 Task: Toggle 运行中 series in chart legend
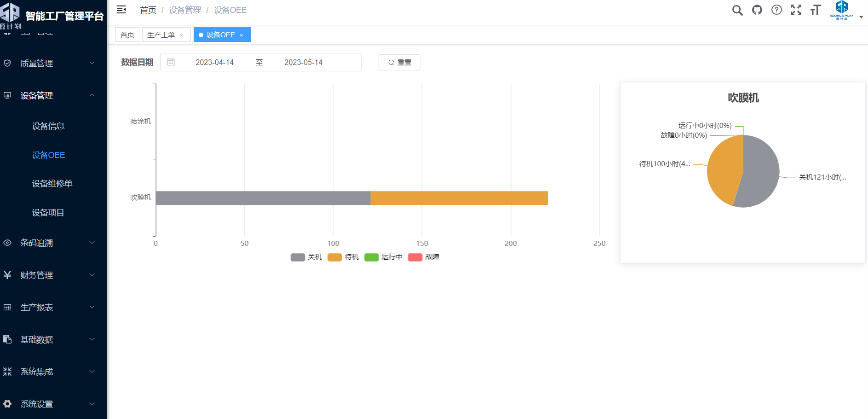point(383,257)
